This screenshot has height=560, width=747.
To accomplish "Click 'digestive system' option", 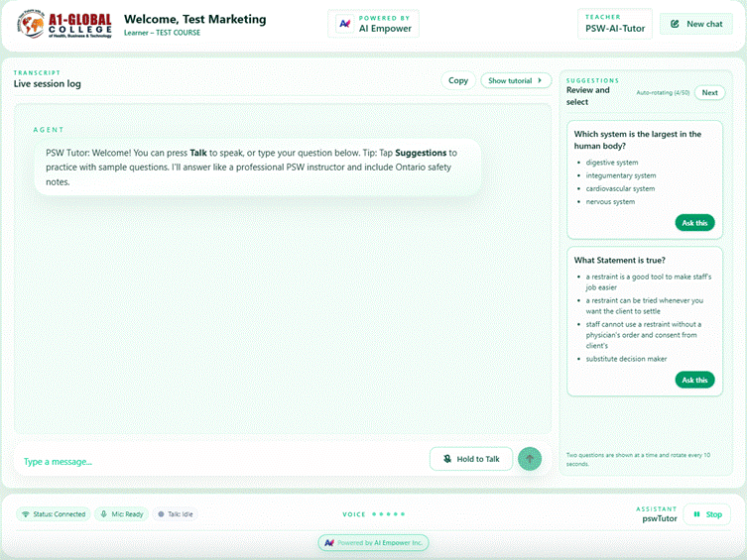I will click(612, 163).
